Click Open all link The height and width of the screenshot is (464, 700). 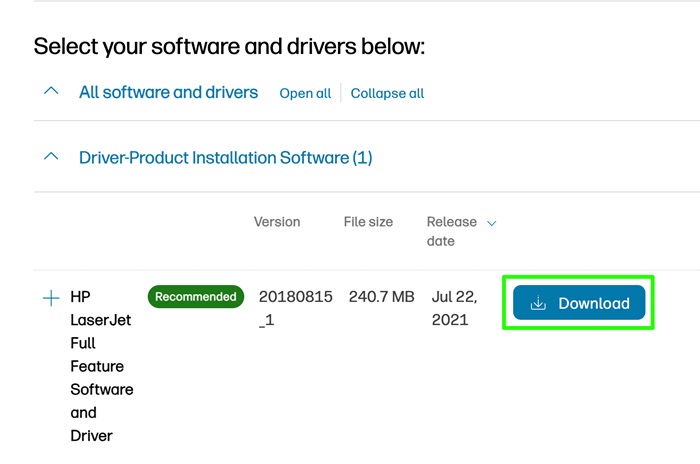coord(305,93)
